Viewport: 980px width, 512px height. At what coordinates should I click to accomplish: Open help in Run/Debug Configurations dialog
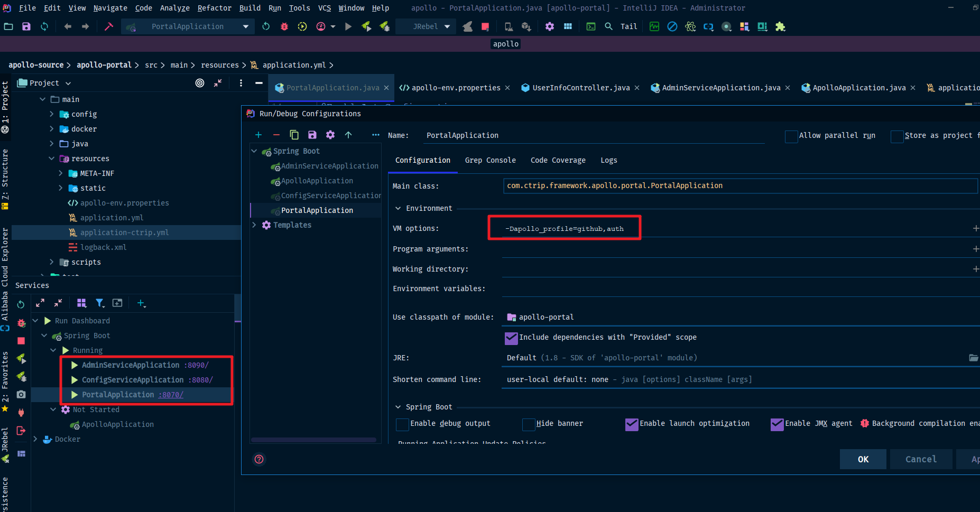coord(258,459)
